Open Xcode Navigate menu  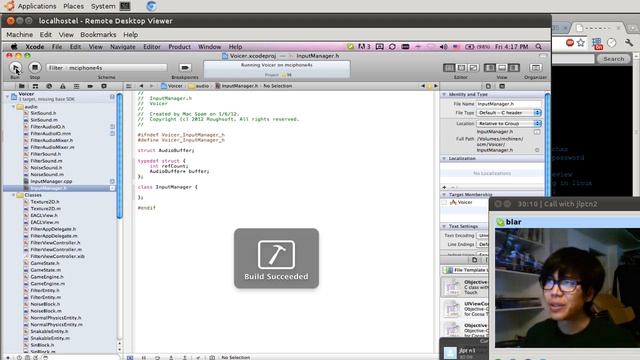tap(123, 47)
